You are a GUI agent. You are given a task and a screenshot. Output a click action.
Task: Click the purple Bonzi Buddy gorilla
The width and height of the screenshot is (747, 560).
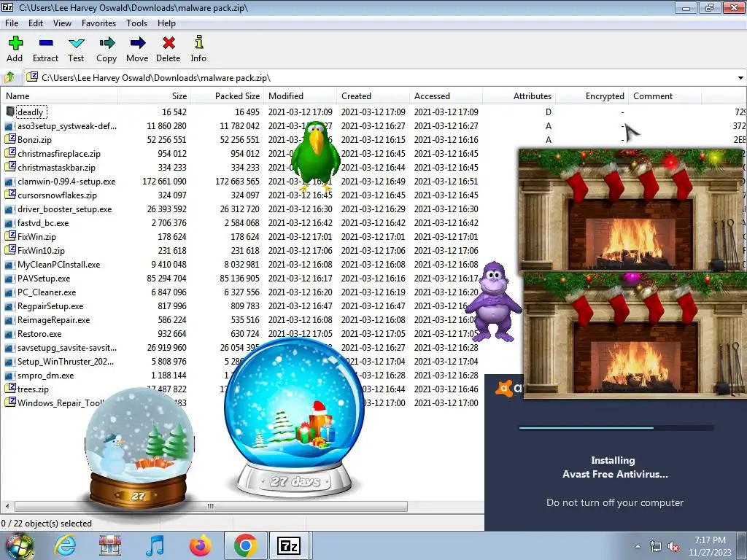[495, 301]
